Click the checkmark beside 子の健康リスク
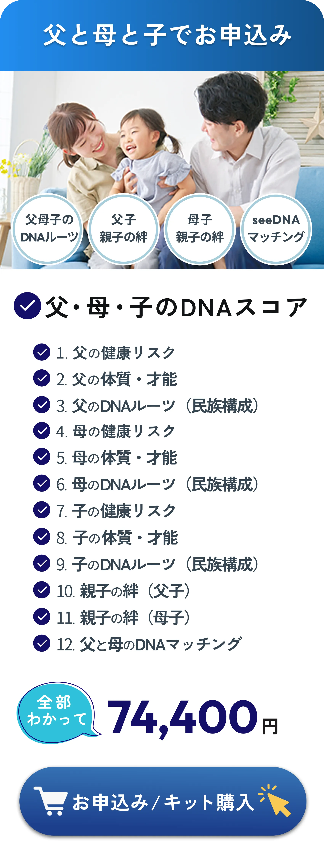Viewport: 324px width, 868px height. tap(42, 509)
